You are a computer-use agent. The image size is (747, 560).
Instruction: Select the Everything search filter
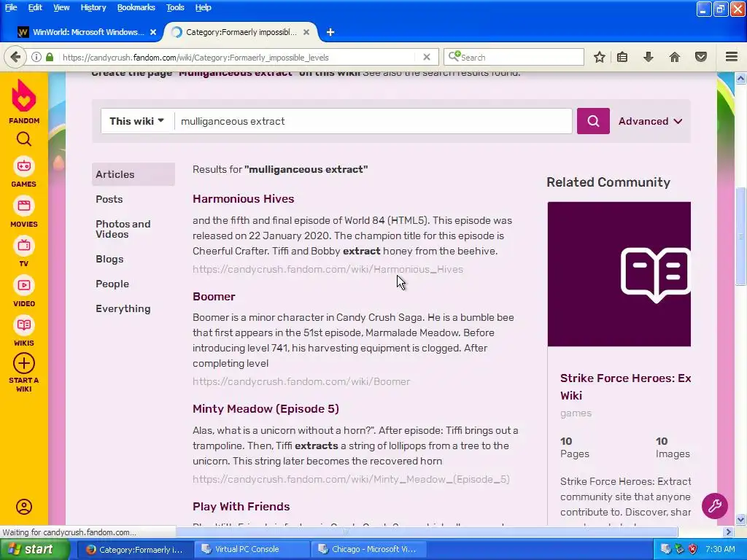[x=123, y=308]
